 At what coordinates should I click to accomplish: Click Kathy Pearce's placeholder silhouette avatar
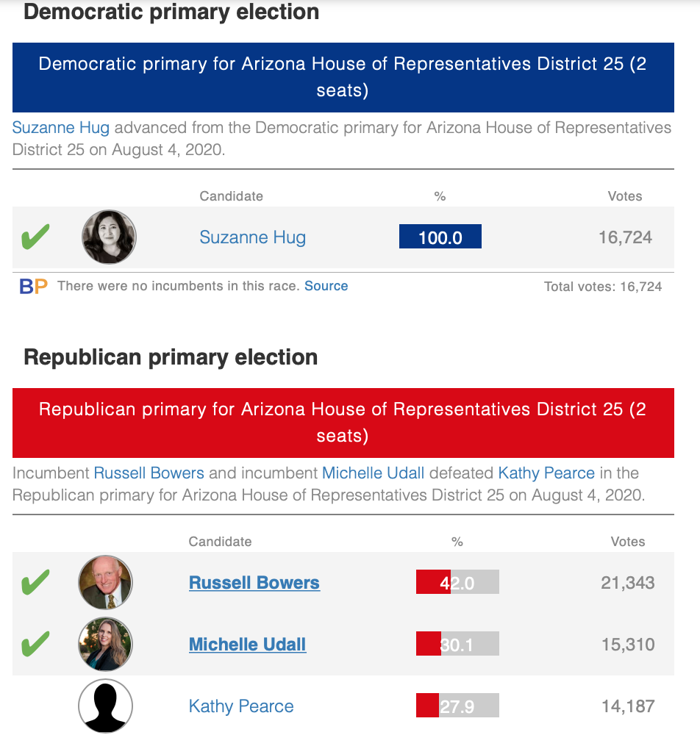(x=105, y=706)
